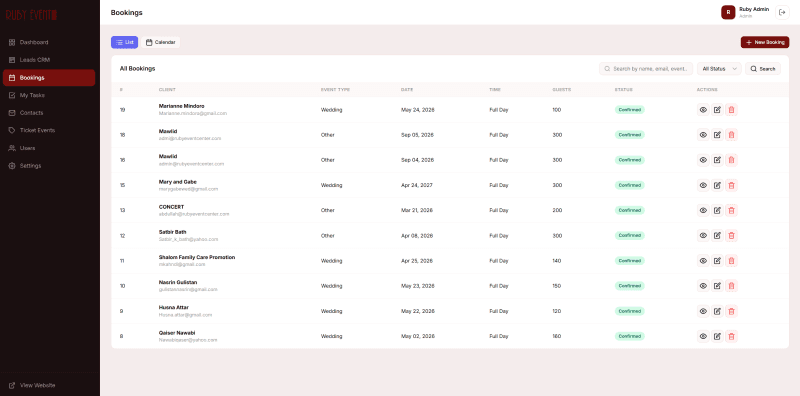Viewport: 800px width, 396px height.
Task: Edit Marianne Mindoro booking
Action: [717, 110]
